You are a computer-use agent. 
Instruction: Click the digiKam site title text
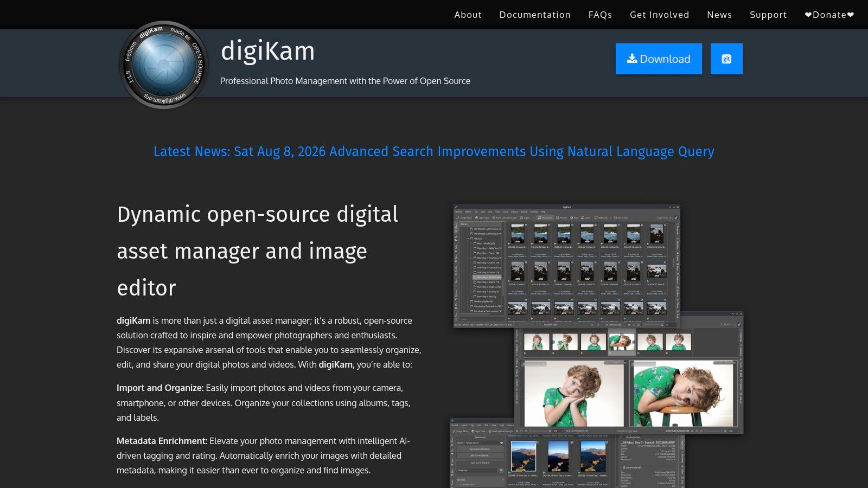click(x=267, y=51)
